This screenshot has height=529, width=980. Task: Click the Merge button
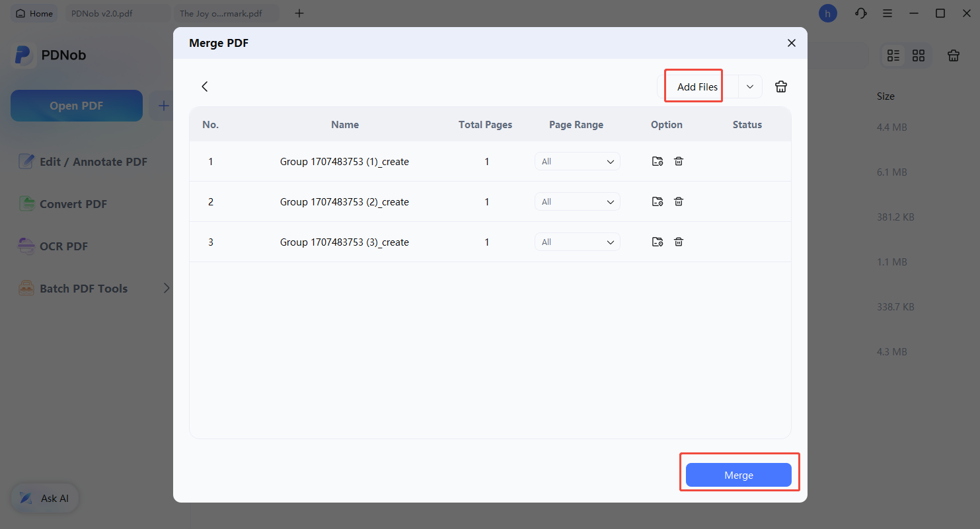[x=738, y=475]
